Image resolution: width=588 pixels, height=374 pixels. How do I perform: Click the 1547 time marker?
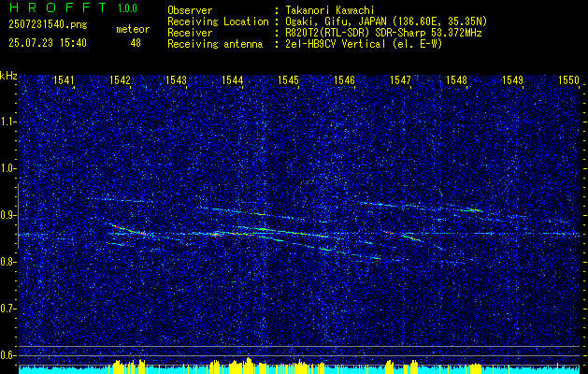400,79
